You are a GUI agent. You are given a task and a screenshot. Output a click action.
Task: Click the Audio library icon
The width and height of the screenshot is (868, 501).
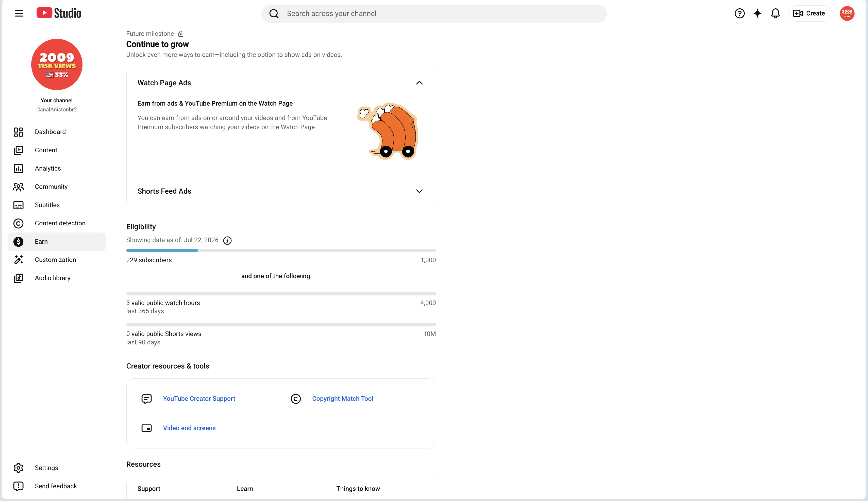[x=18, y=278]
